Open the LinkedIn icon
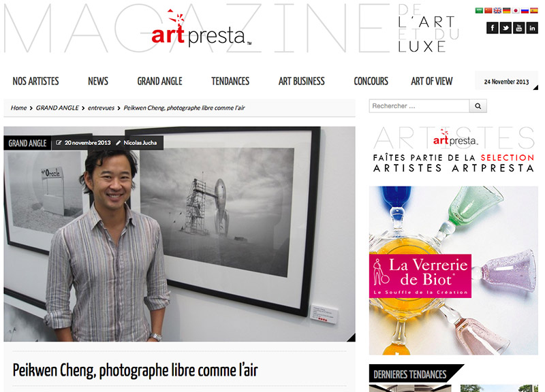 click(532, 27)
